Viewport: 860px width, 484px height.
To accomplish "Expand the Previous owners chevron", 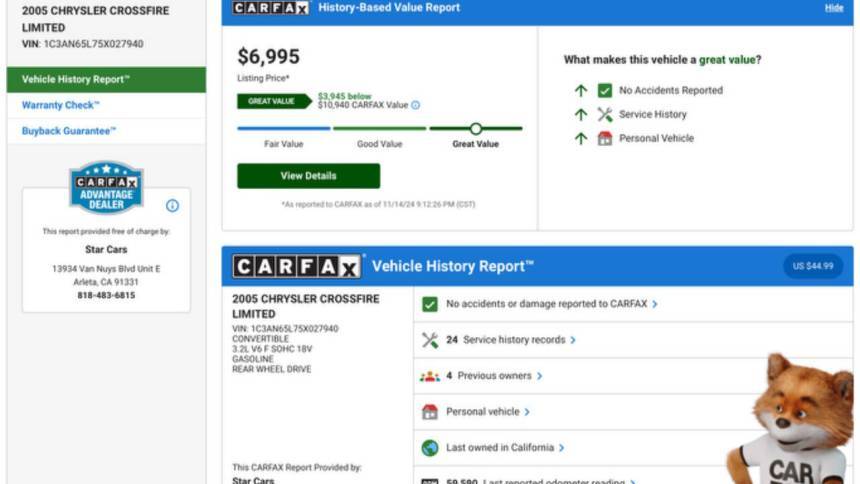I will (x=539, y=376).
